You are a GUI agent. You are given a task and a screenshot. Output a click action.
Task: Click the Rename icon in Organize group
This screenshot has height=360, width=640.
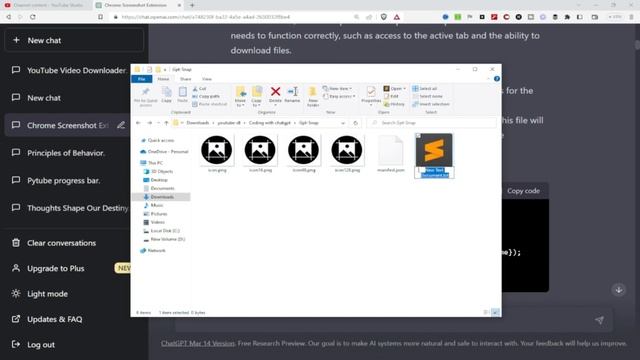point(292,92)
